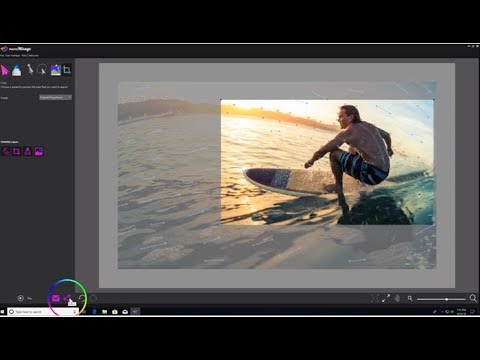The height and width of the screenshot is (360, 480).
Task: Open File Explorer from the taskbar
Action: (x=104, y=312)
